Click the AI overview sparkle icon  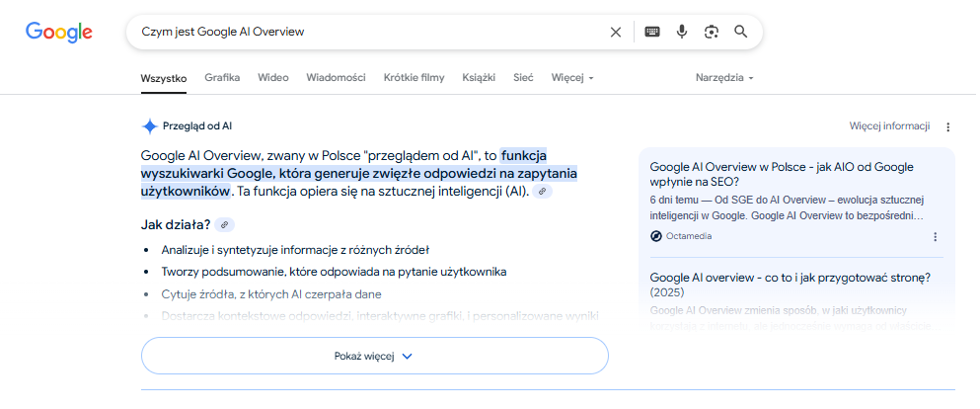click(150, 126)
